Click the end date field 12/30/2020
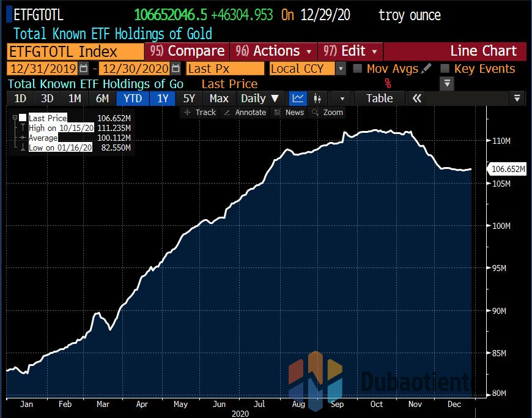This screenshot has width=532, height=418. point(135,69)
